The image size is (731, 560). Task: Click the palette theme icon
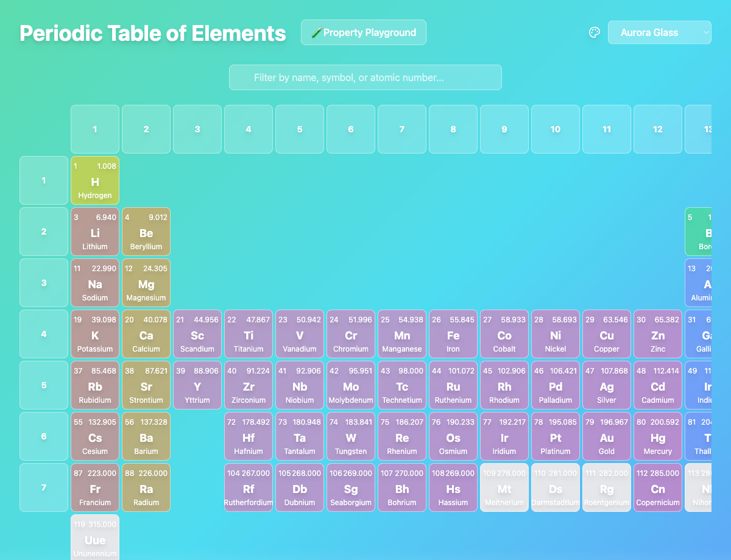[595, 33]
